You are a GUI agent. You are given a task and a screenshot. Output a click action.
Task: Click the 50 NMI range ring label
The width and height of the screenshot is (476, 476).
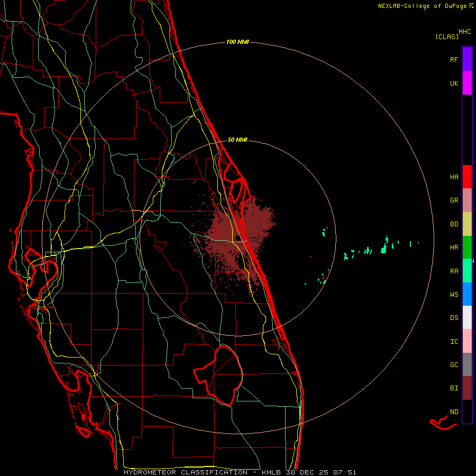coord(237,140)
